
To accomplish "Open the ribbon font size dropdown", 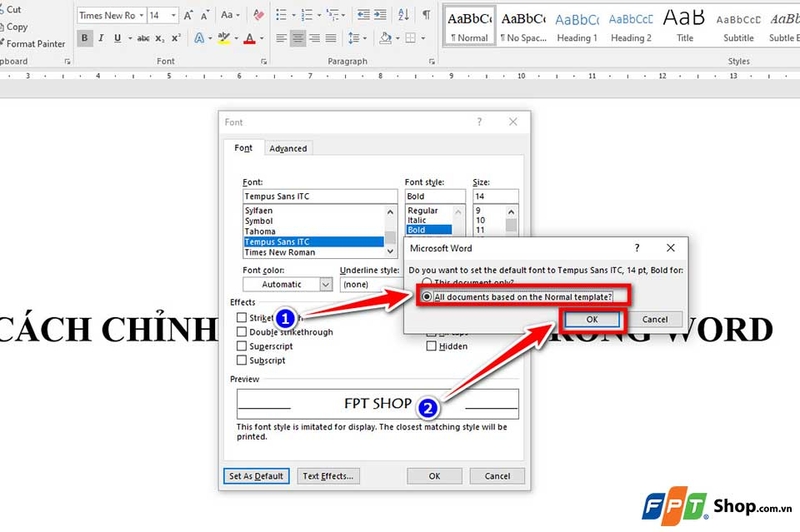I will tap(174, 15).
